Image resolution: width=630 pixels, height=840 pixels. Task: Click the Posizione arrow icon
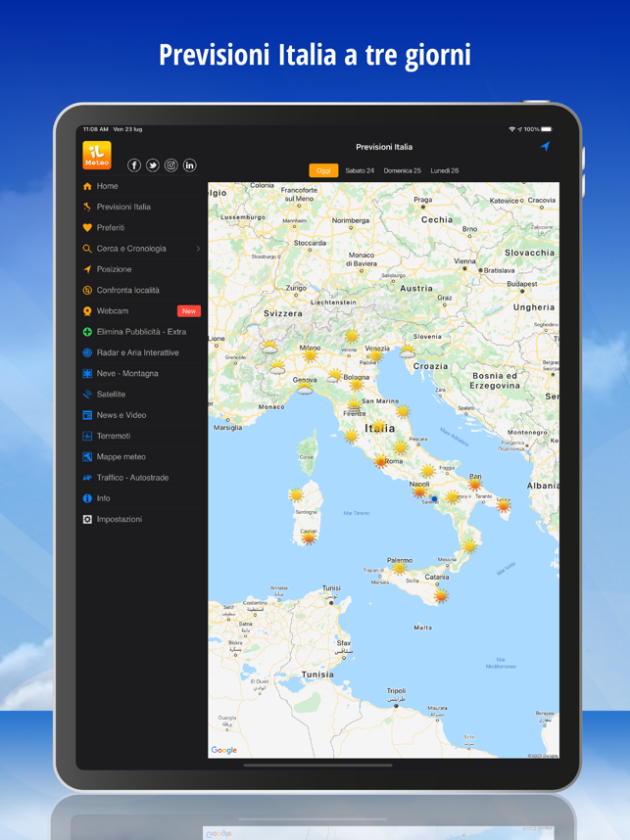click(87, 269)
